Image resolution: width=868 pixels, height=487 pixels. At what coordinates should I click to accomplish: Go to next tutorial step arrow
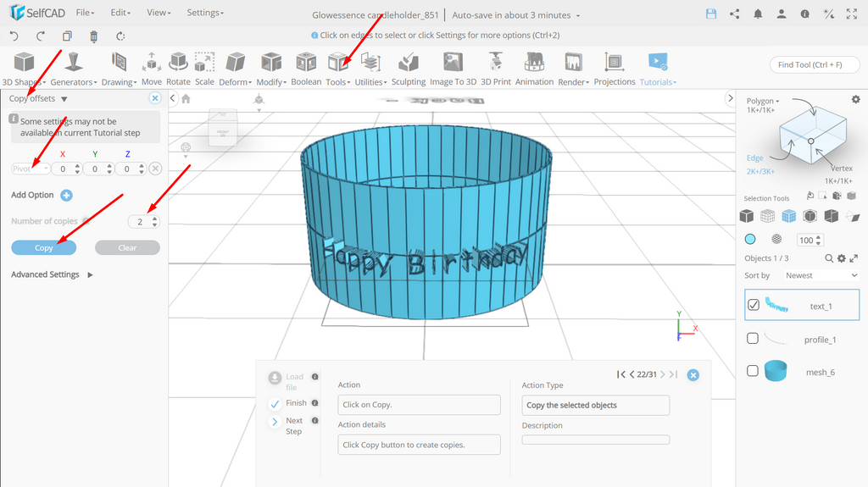click(663, 374)
